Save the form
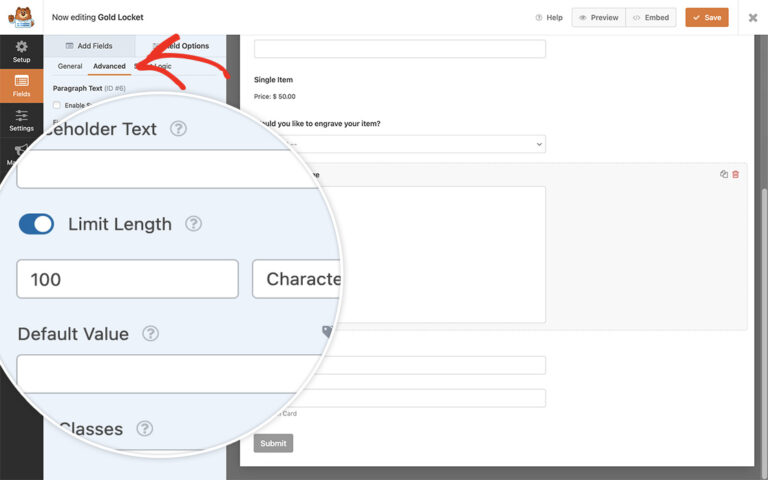This screenshot has height=480, width=768. click(707, 18)
